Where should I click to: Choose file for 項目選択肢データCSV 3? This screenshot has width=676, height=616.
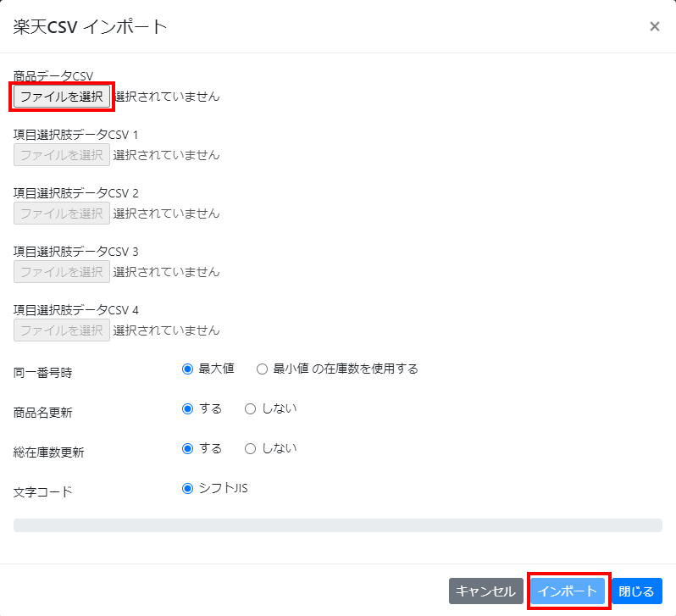[x=62, y=272]
